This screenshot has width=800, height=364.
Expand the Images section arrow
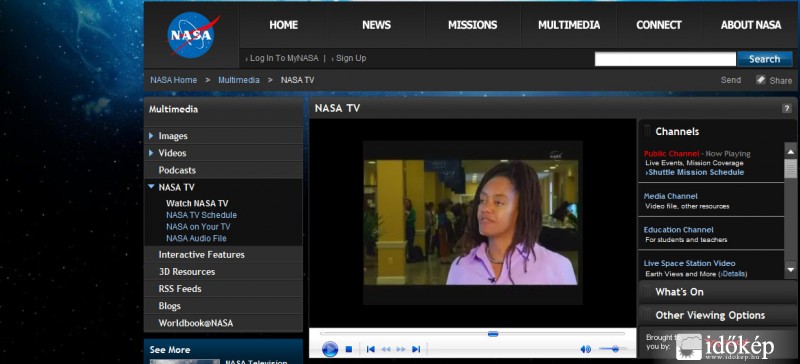pyautogui.click(x=152, y=136)
